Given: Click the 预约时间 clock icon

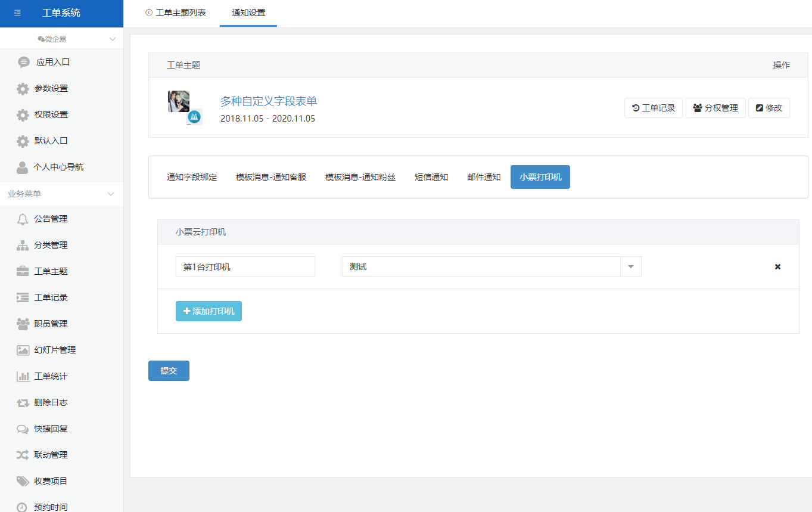Looking at the screenshot, I should (23, 507).
